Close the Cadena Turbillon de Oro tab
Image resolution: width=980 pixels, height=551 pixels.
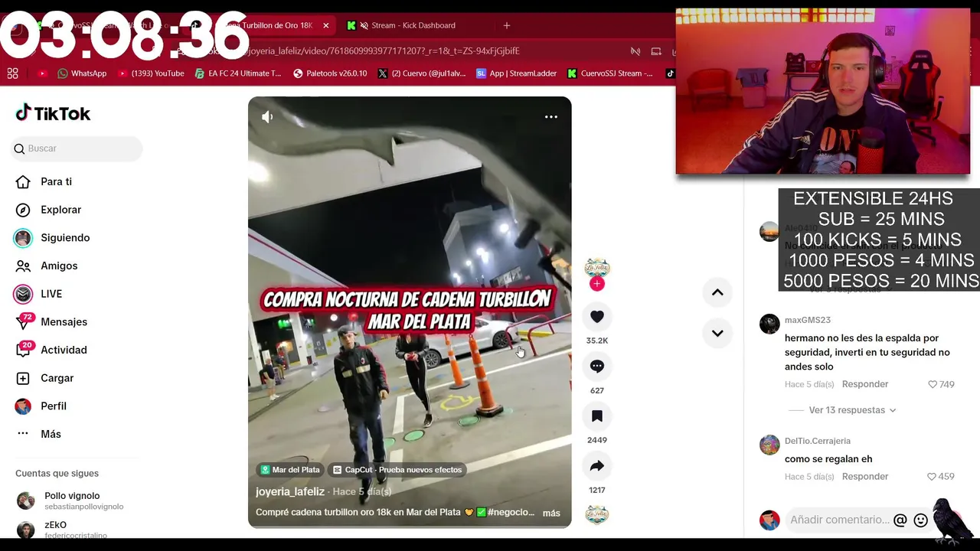coord(326,25)
